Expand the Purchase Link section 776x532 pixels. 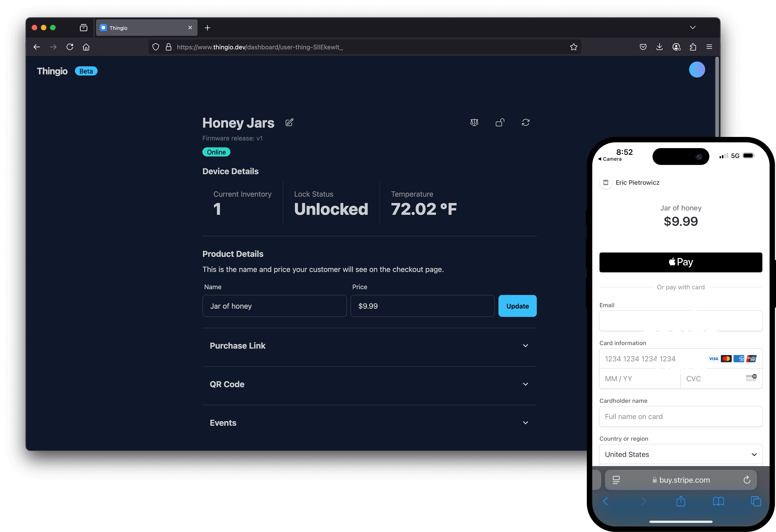[370, 345]
